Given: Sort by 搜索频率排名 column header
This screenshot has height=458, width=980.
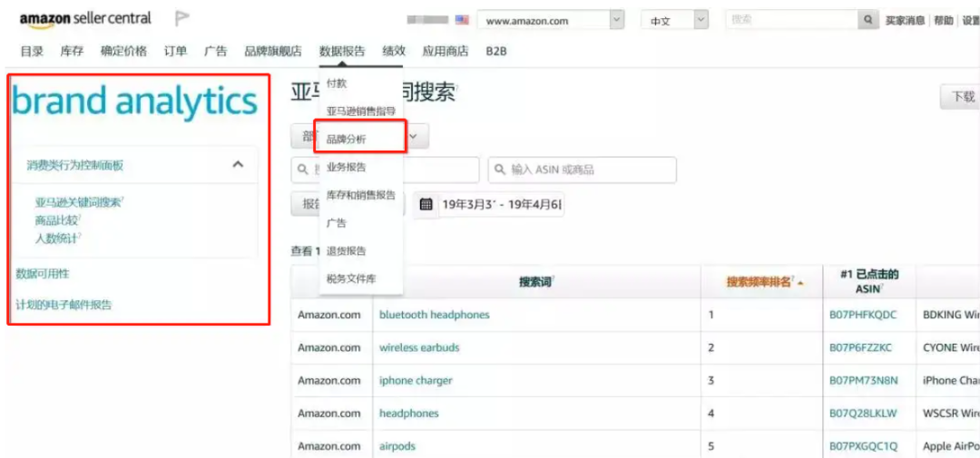Looking at the screenshot, I should click(760, 282).
